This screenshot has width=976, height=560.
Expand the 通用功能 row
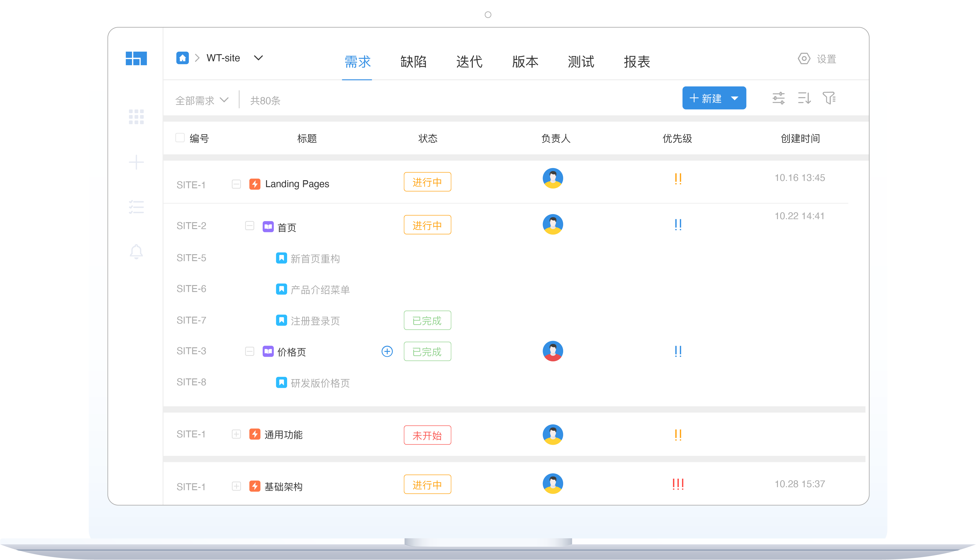tap(236, 435)
